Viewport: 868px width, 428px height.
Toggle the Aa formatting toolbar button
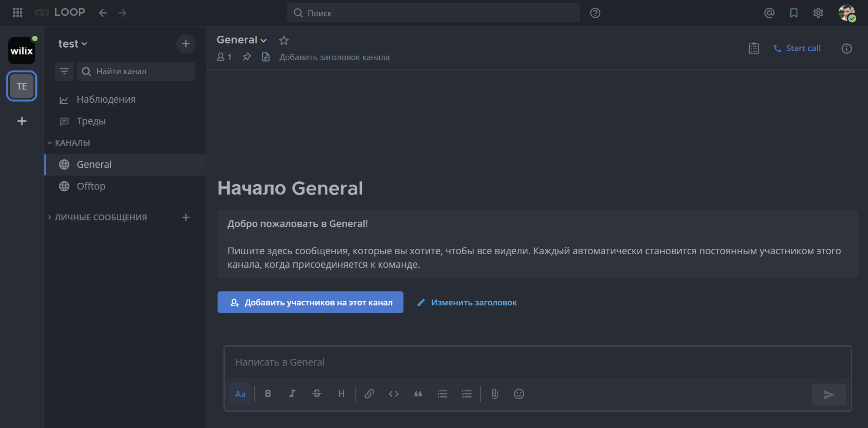click(x=240, y=394)
